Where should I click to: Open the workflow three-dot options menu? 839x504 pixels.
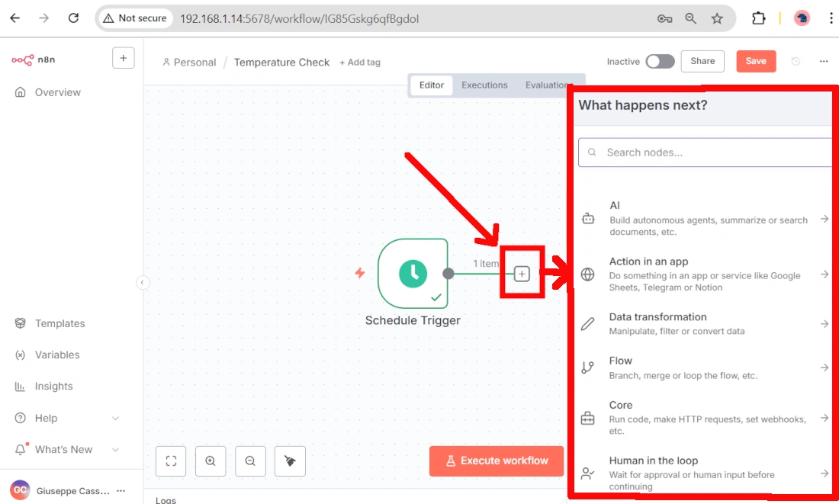tap(824, 61)
